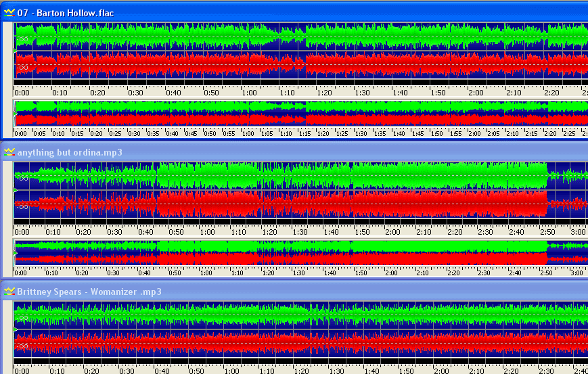The width and height of the screenshot is (588, 374).
Task: Click 0:30 on Barton Hollow main time ruler
Action: (x=135, y=93)
